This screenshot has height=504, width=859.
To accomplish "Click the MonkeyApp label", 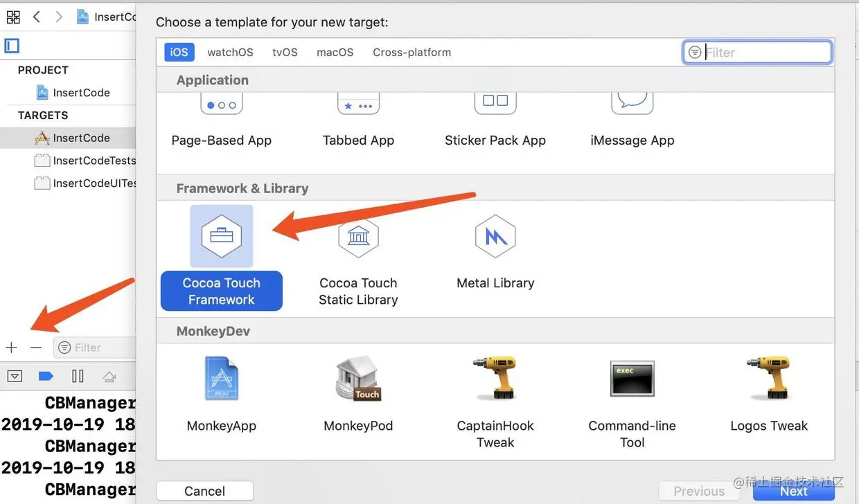I will click(222, 426).
